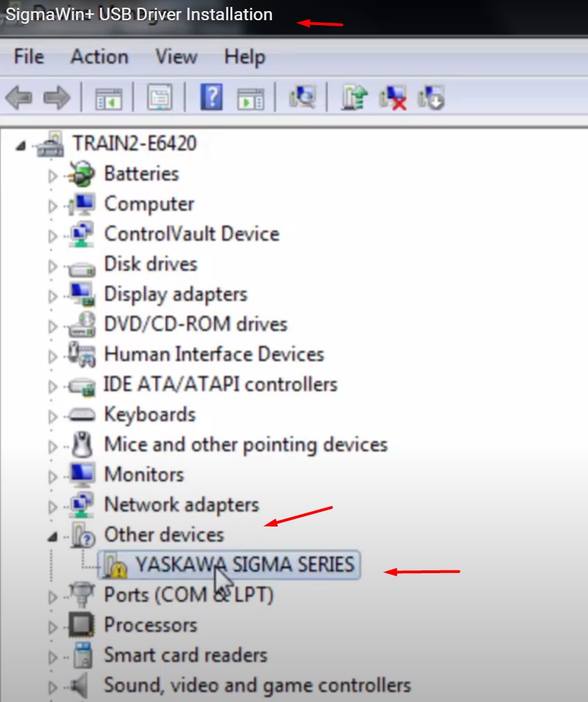Click the Keyboards category icon
588x702 pixels.
(x=81, y=414)
